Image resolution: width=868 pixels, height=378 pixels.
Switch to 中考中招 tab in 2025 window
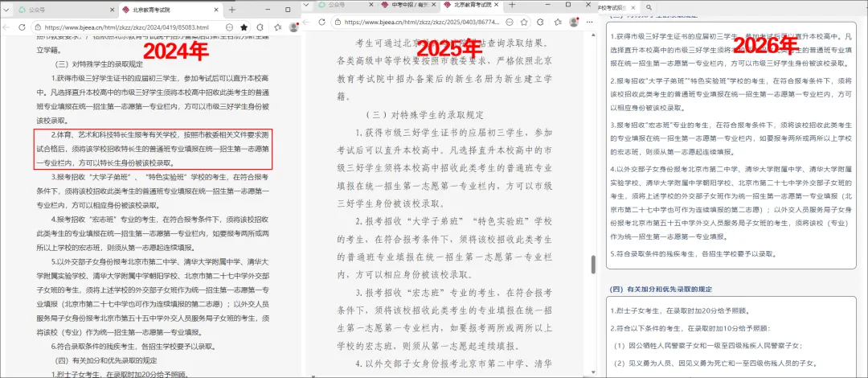(409, 5)
